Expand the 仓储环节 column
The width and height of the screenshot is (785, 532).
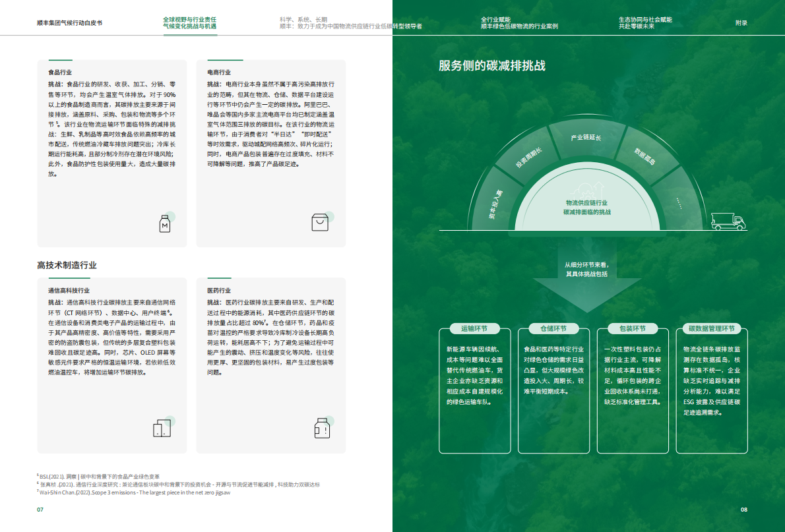(553, 389)
